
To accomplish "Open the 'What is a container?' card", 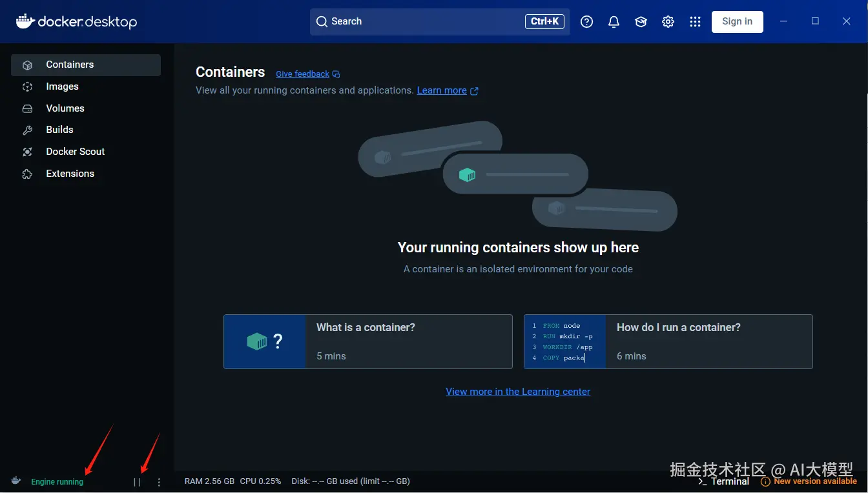I will click(368, 341).
